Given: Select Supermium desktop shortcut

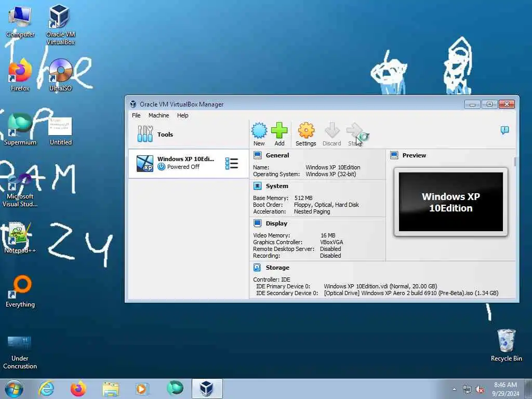Looking at the screenshot, I should (x=20, y=129).
